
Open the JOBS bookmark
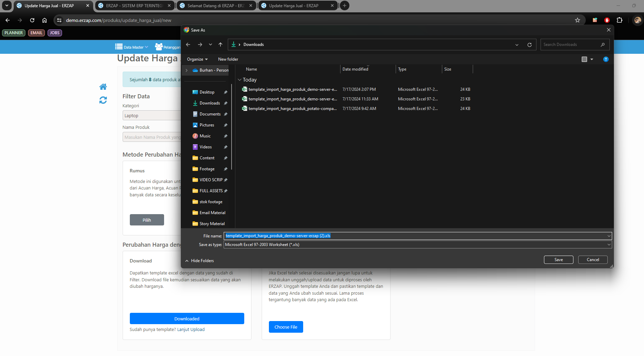tap(55, 33)
